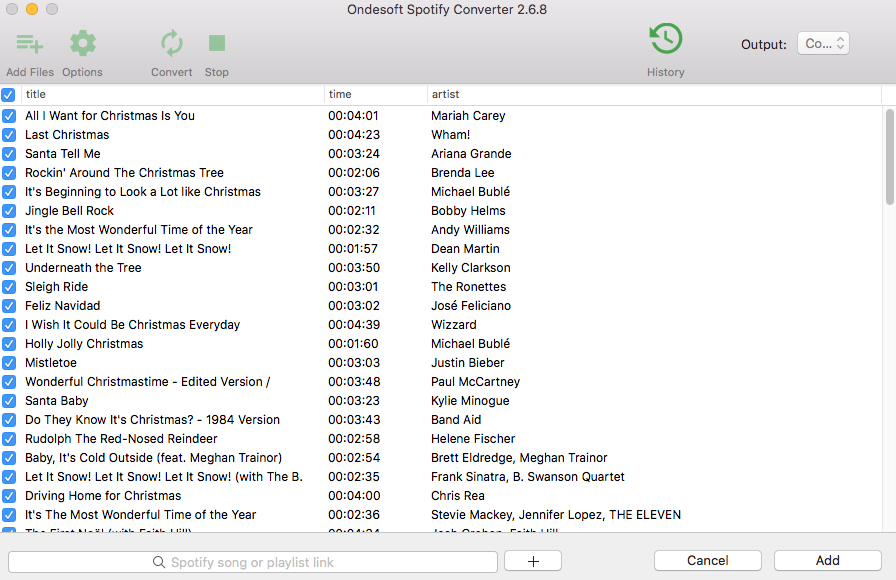The height and width of the screenshot is (580, 896).
Task: Open the Output format dropdown
Action: pyautogui.click(x=823, y=43)
